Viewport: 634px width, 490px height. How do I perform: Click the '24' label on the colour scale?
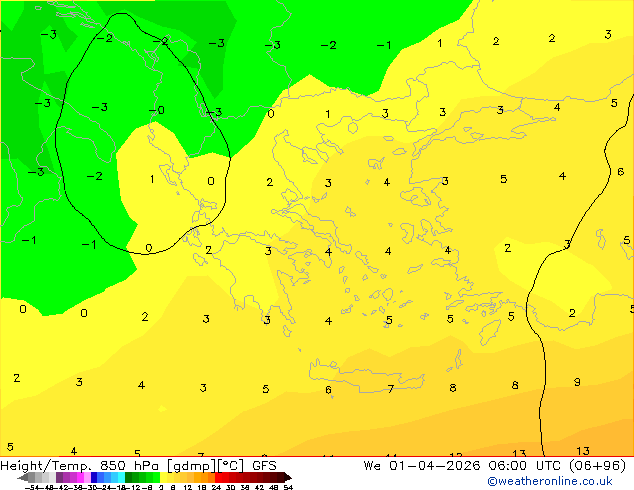point(216,487)
